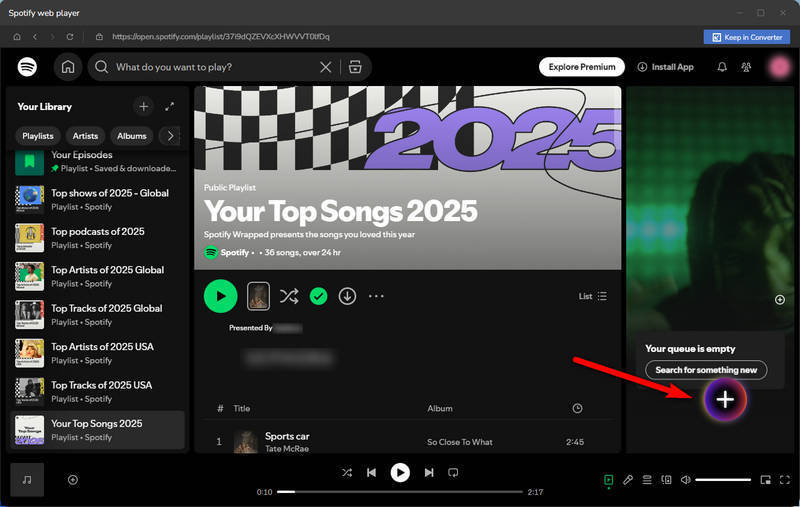Filter library by Artists
This screenshot has width=800, height=507.
click(85, 136)
